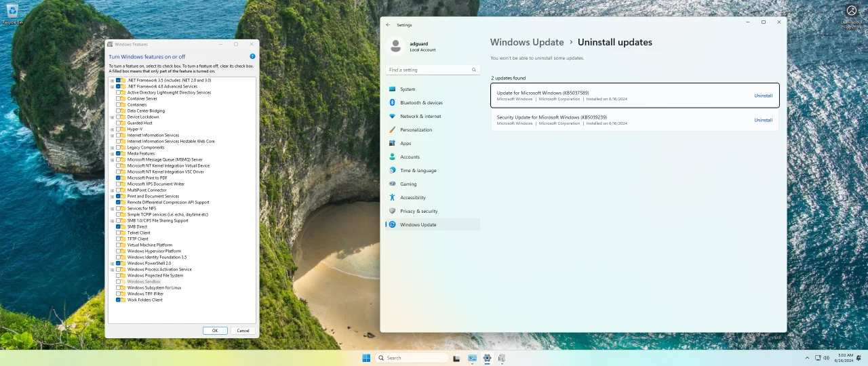
Task: Click the Settings gear taskbar icon
Action: pyautogui.click(x=487, y=358)
